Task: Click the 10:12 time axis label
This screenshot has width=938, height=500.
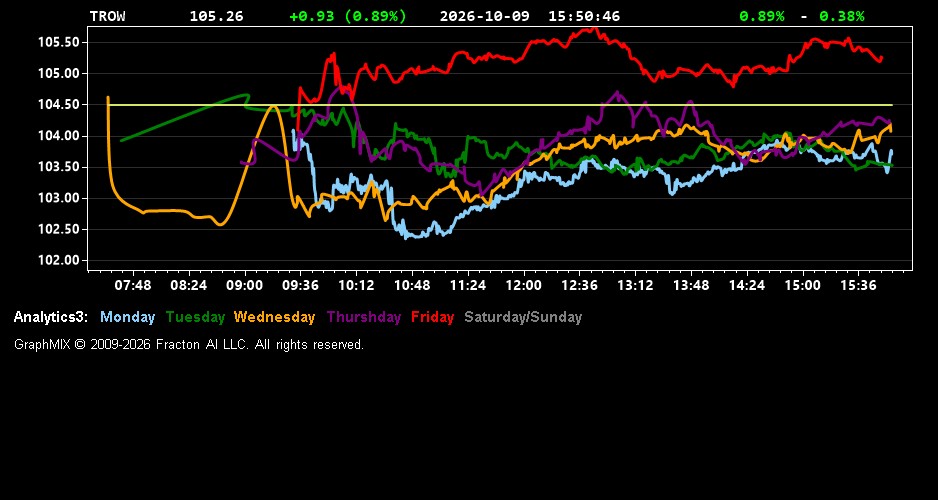Action: pos(356,286)
